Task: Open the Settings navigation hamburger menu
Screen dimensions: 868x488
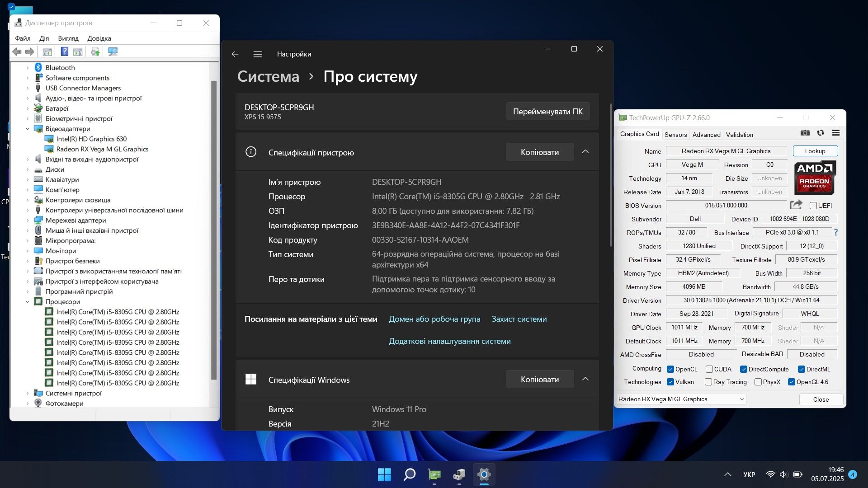Action: click(258, 54)
